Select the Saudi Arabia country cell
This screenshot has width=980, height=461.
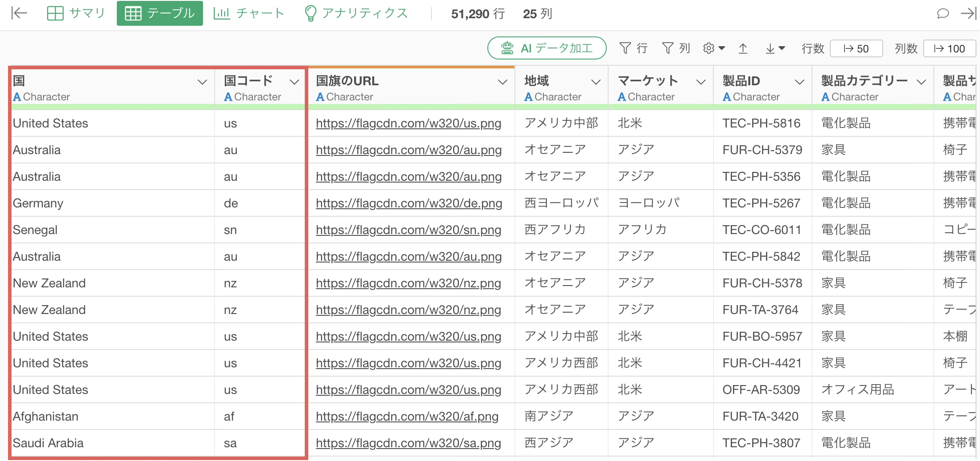click(113, 443)
